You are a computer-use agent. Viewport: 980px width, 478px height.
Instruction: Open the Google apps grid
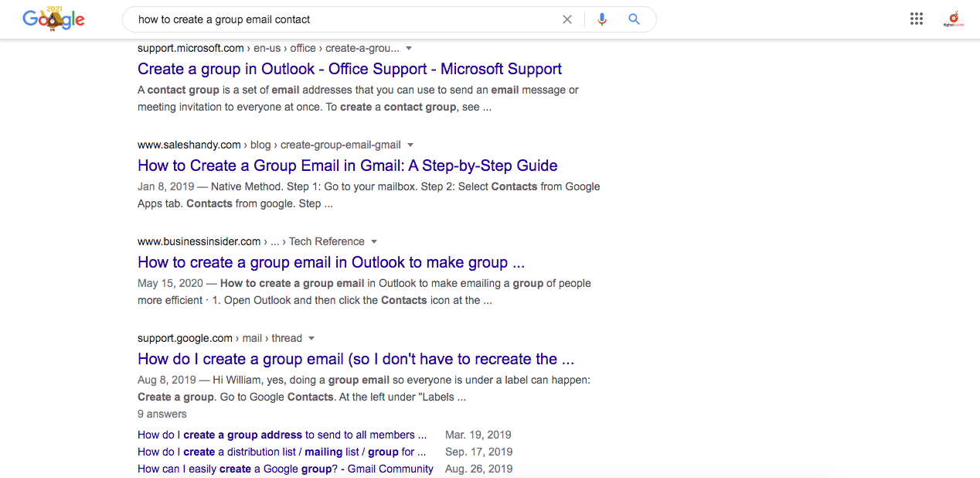pos(917,19)
